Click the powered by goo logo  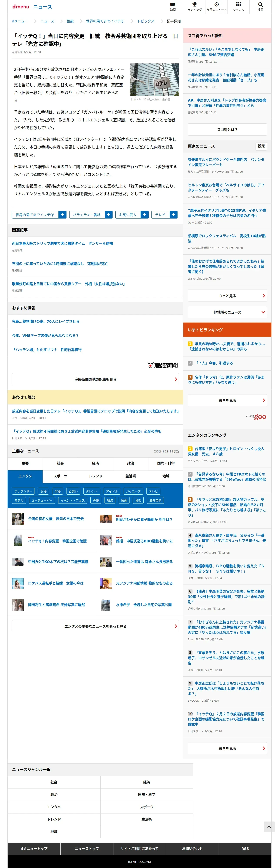click(256, 417)
